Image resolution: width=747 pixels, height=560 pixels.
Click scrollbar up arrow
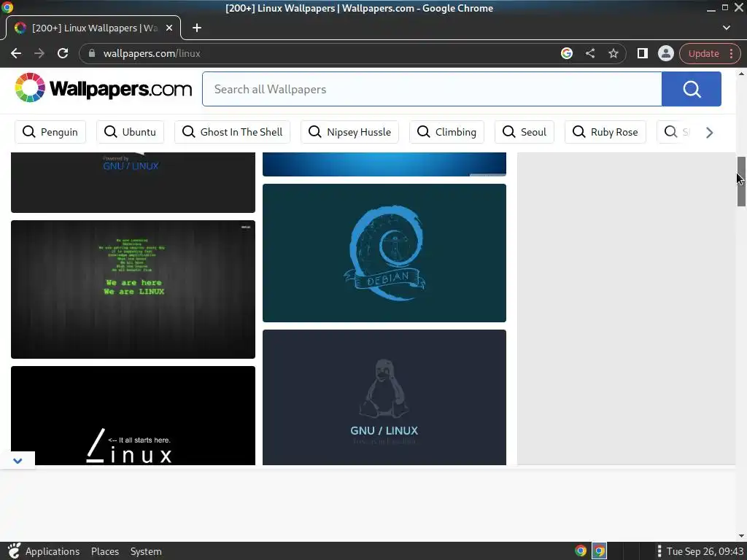(741, 74)
